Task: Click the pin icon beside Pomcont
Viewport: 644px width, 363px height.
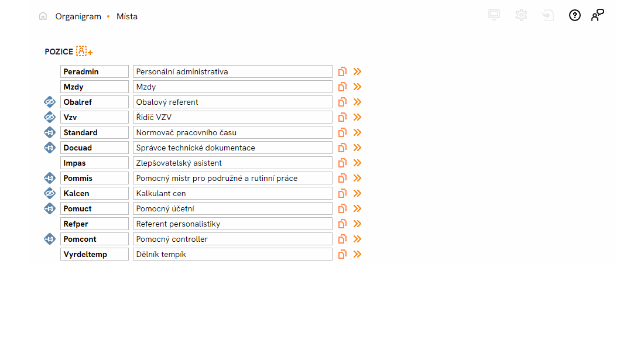Action: point(49,239)
